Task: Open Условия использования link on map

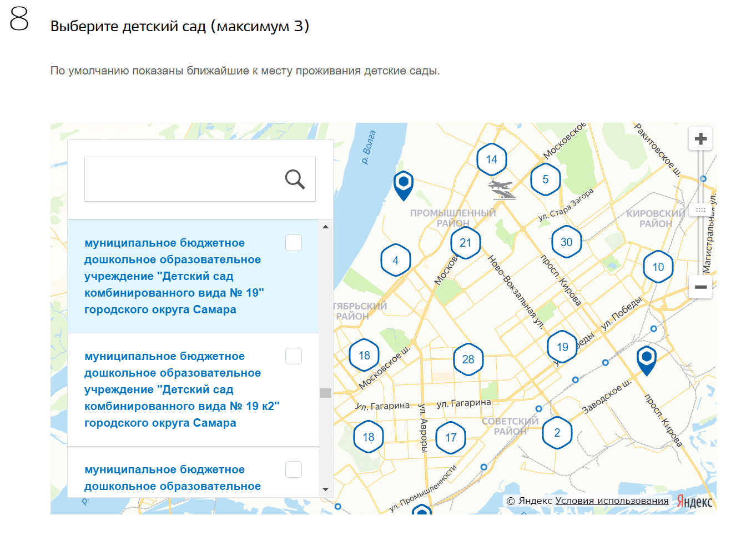Action: 612,501
